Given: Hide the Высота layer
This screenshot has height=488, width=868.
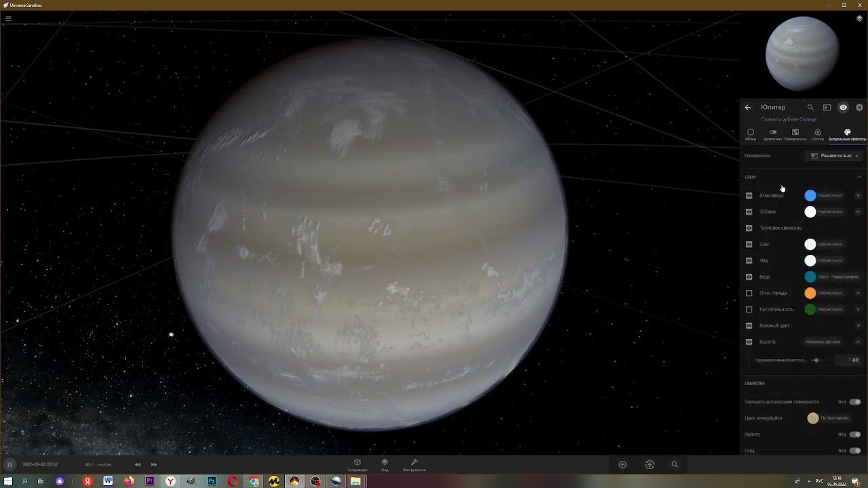Looking at the screenshot, I should tap(749, 342).
